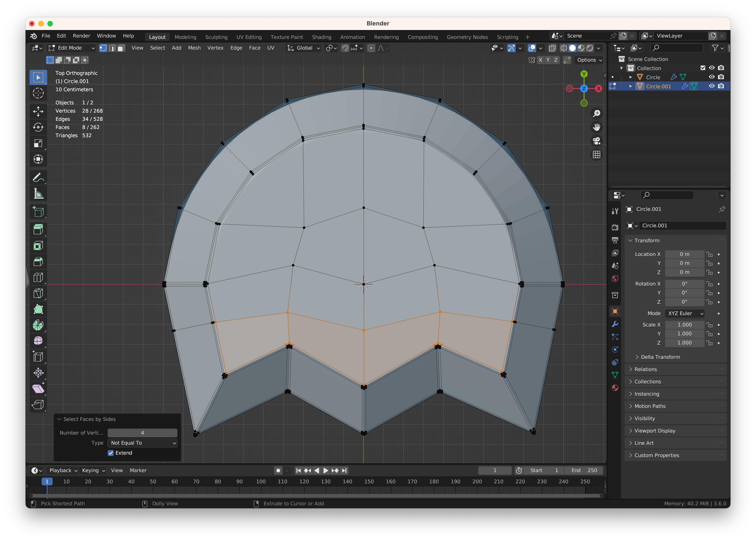Image resolution: width=756 pixels, height=542 pixels.
Task: Click the Number of Vertices slider field
Action: point(142,433)
